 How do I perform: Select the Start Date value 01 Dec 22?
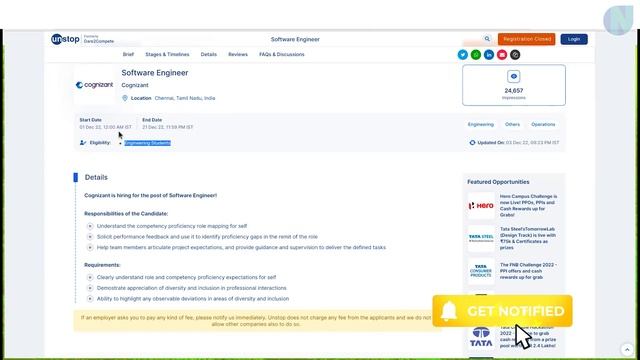(x=105, y=127)
